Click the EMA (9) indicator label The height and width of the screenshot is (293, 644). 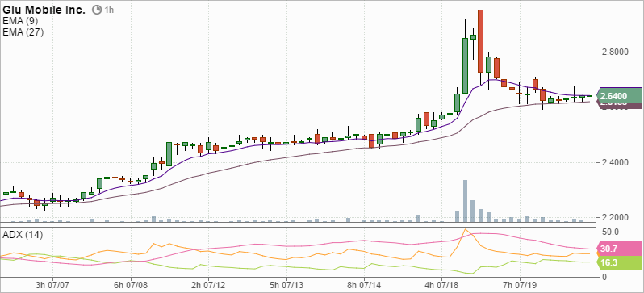20,21
